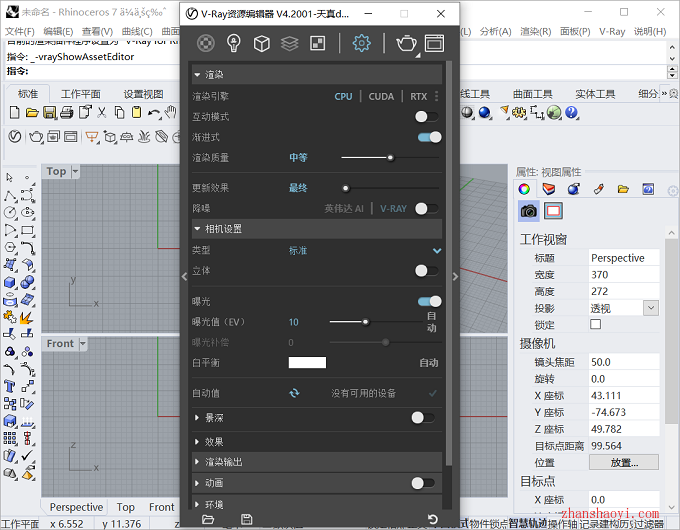Reset settings icon in V-Ray footer

click(432, 519)
